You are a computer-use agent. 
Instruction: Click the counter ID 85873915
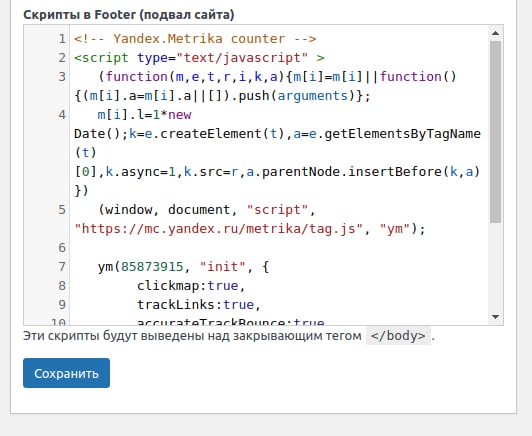152,267
